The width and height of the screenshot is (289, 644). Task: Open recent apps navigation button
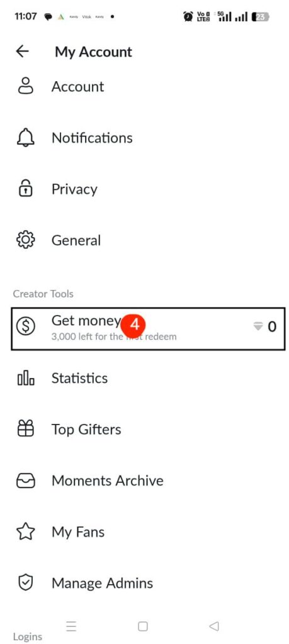click(x=71, y=626)
